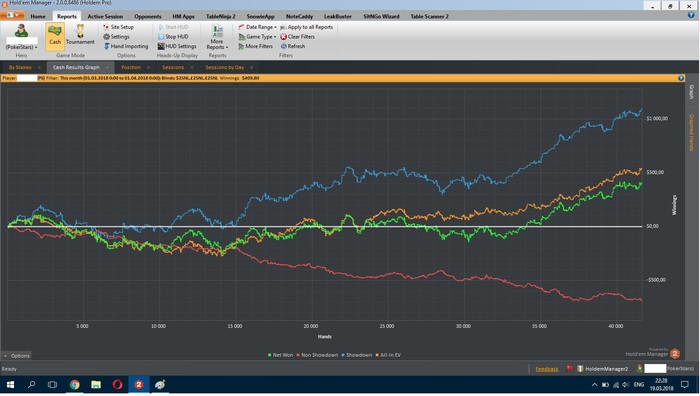Open the Date Range filter dropdown
Image resolution: width=700 pixels, height=396 pixels.
pos(257,27)
